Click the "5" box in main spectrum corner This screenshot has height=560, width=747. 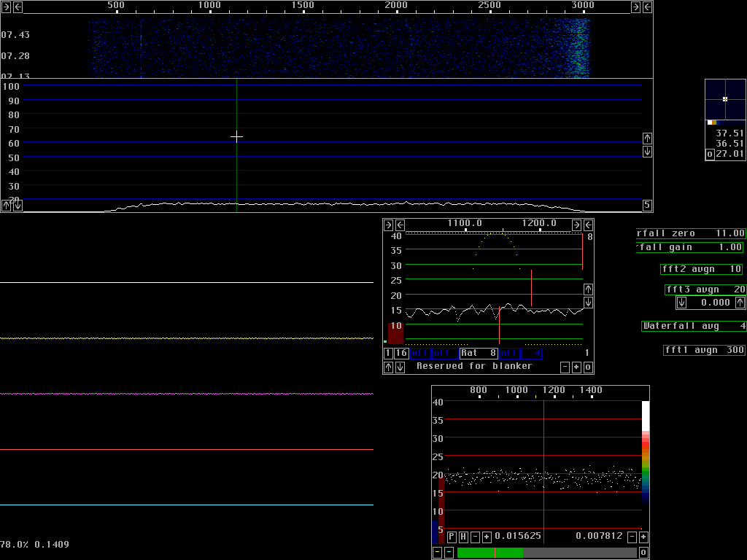[647, 205]
